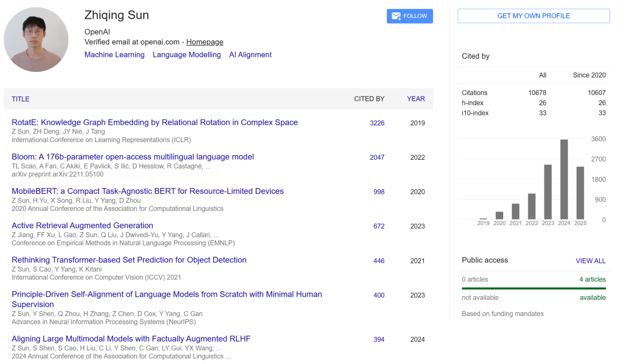View 3226 citations for RotatE

point(377,123)
